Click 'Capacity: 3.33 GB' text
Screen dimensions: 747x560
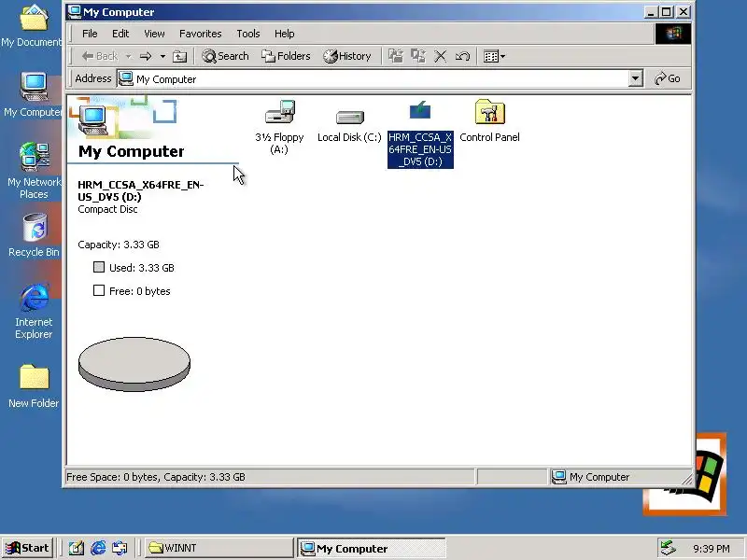tap(119, 245)
